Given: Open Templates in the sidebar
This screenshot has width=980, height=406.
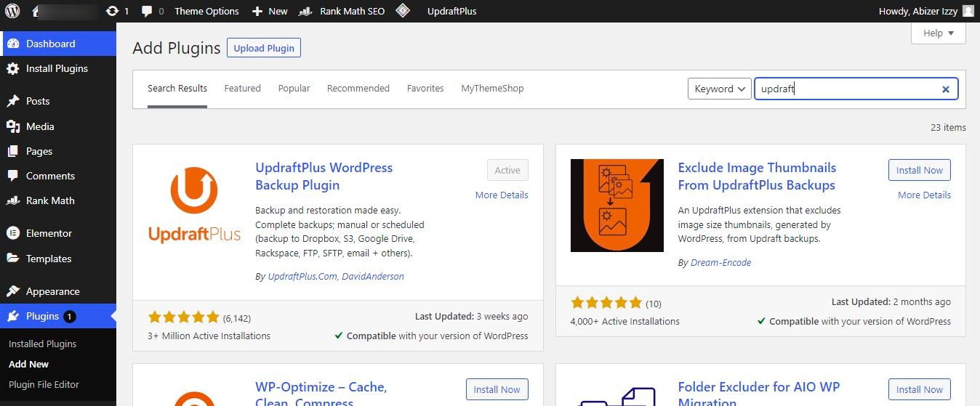Looking at the screenshot, I should [58, 259].
